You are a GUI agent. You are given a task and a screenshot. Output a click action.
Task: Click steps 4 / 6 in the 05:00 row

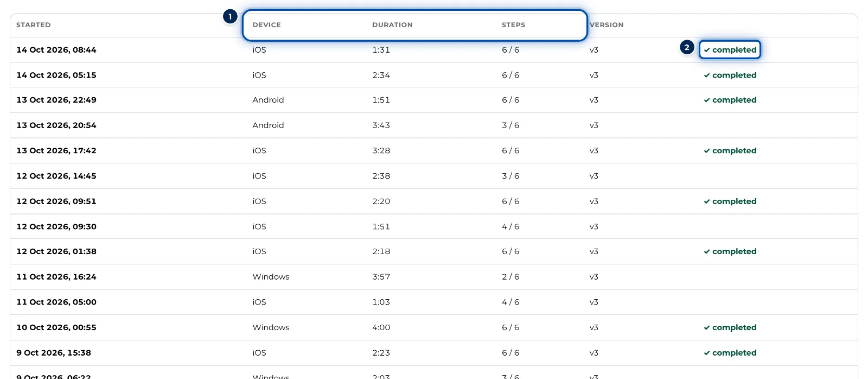510,302
